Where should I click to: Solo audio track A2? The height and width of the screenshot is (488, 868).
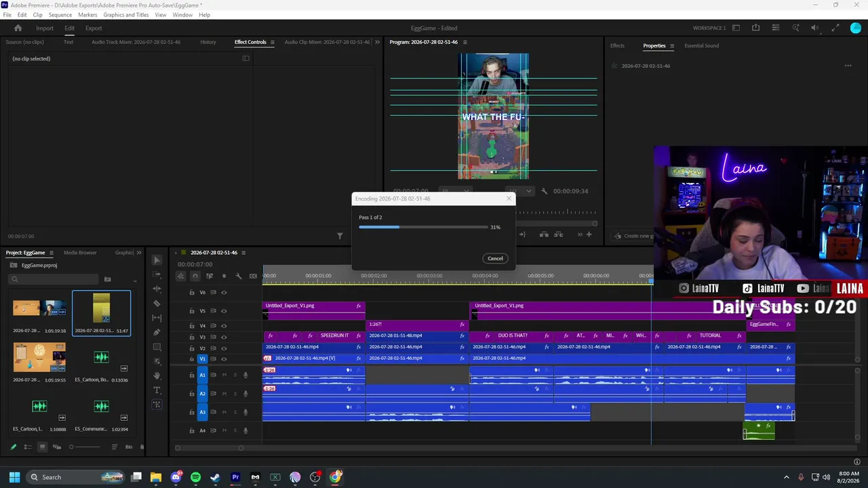(235, 394)
